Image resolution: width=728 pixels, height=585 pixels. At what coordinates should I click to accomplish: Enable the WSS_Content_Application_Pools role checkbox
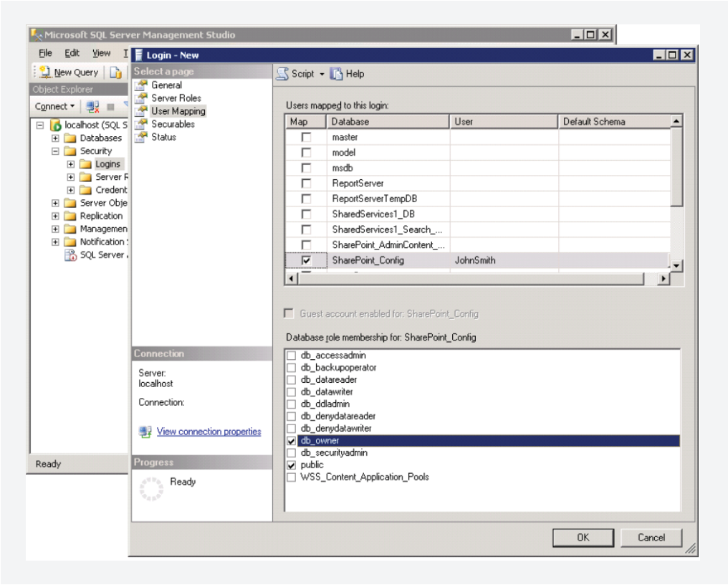click(291, 477)
